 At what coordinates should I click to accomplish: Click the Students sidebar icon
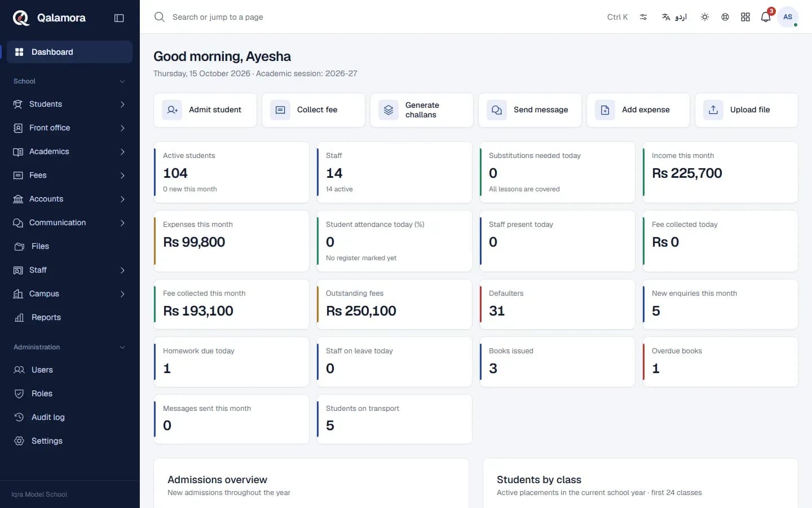(x=18, y=104)
